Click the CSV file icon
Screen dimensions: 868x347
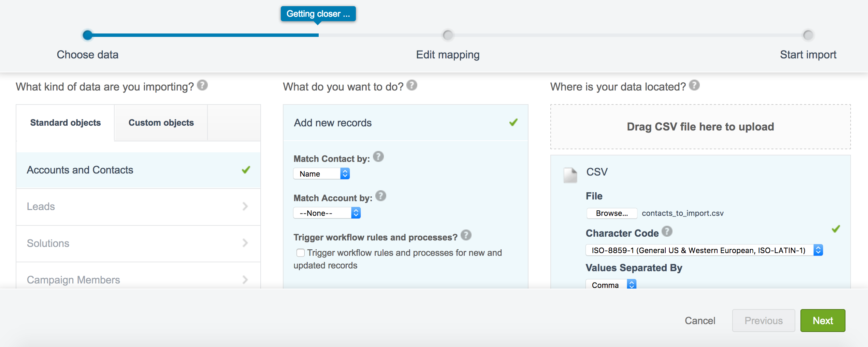coord(570,175)
